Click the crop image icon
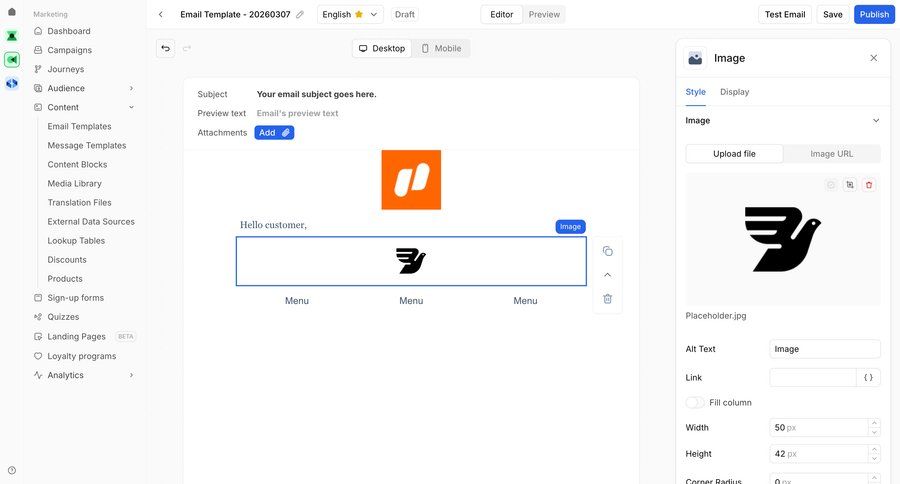 click(849, 185)
